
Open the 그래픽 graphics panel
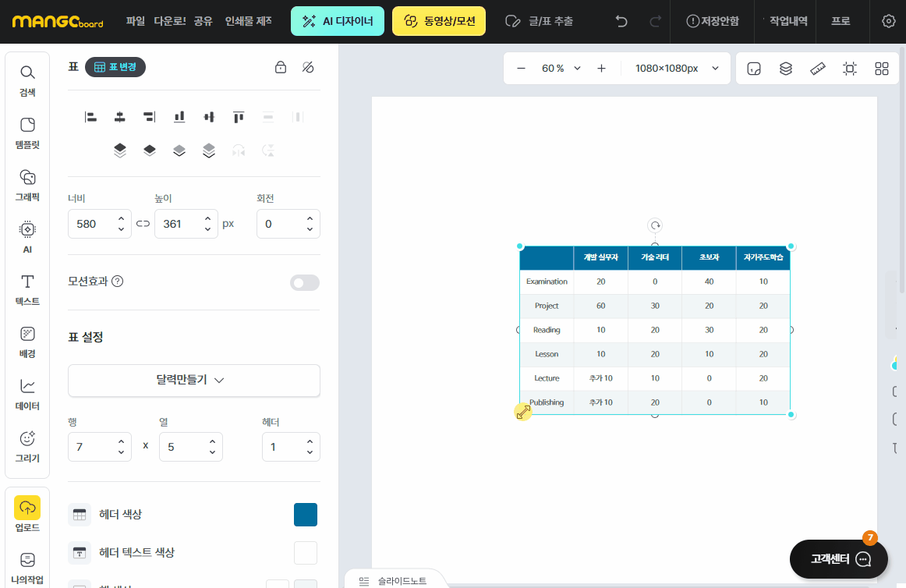pos(27,186)
